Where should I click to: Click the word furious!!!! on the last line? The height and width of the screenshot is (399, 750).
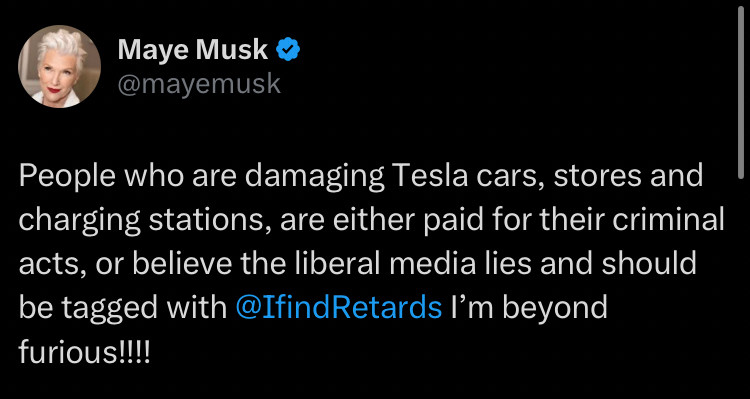point(84,352)
